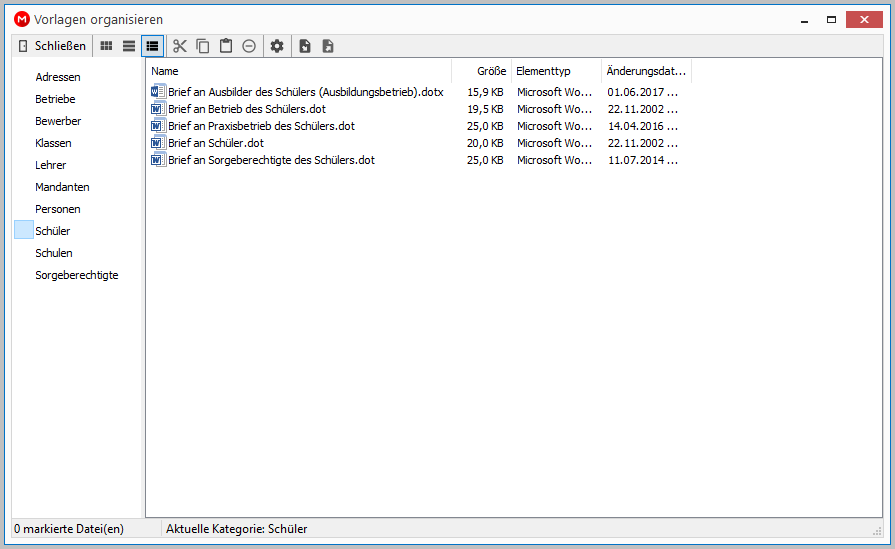Switch to simple list view
Screen dimensions: 895x549
[129, 46]
